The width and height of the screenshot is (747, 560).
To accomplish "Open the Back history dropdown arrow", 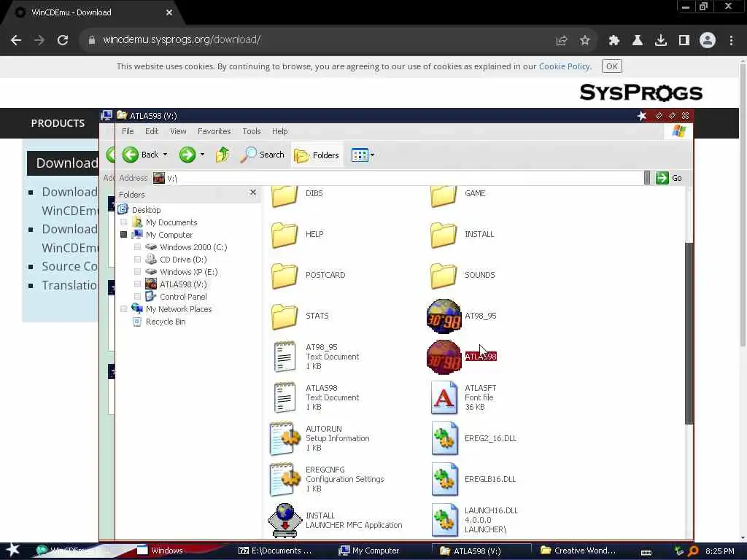I will tap(166, 155).
